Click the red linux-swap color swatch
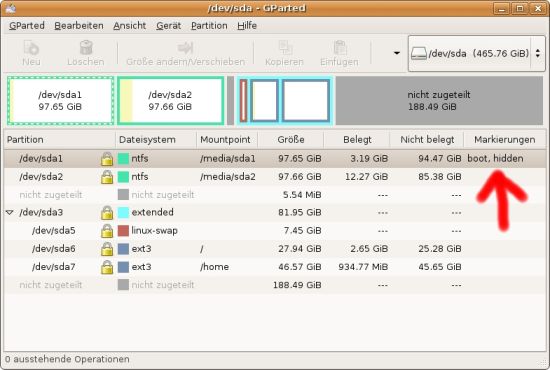This screenshot has width=550, height=370. [123, 231]
